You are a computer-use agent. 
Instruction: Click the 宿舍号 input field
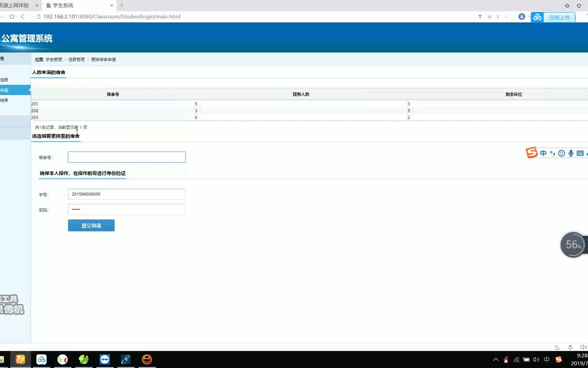126,157
